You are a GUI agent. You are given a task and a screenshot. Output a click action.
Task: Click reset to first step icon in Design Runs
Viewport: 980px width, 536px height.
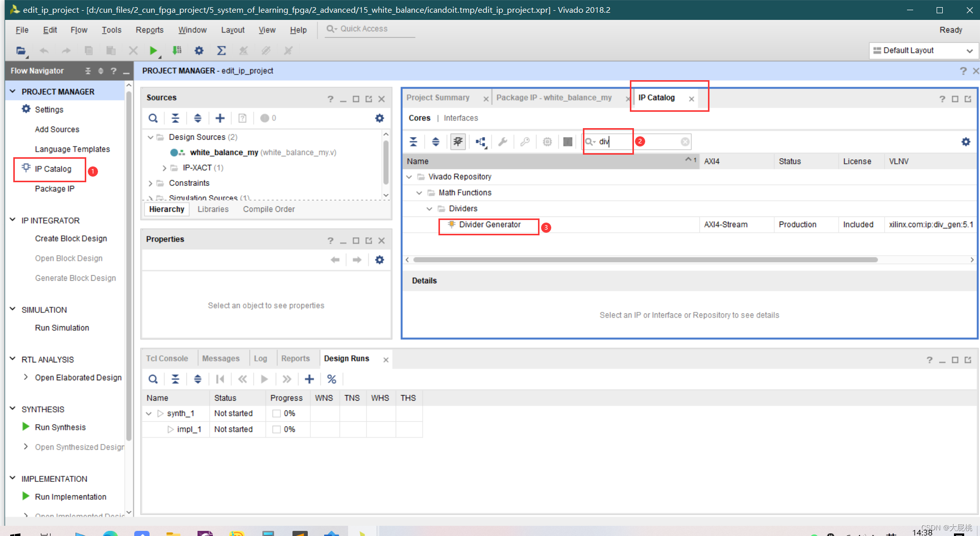pos(220,379)
